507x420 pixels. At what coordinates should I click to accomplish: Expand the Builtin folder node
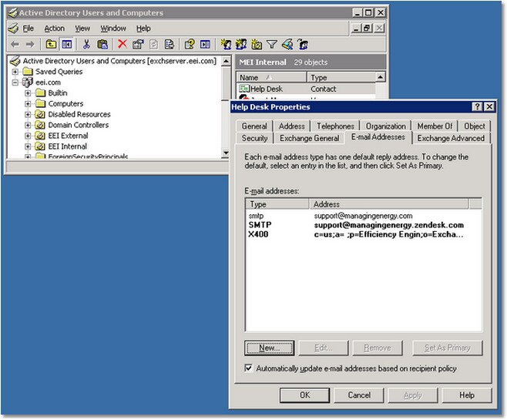[x=28, y=93]
